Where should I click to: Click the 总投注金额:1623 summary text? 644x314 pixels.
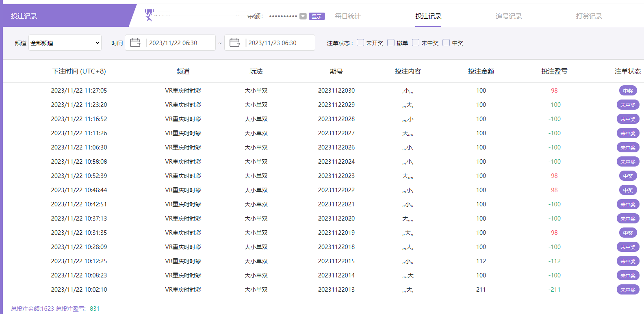33,309
